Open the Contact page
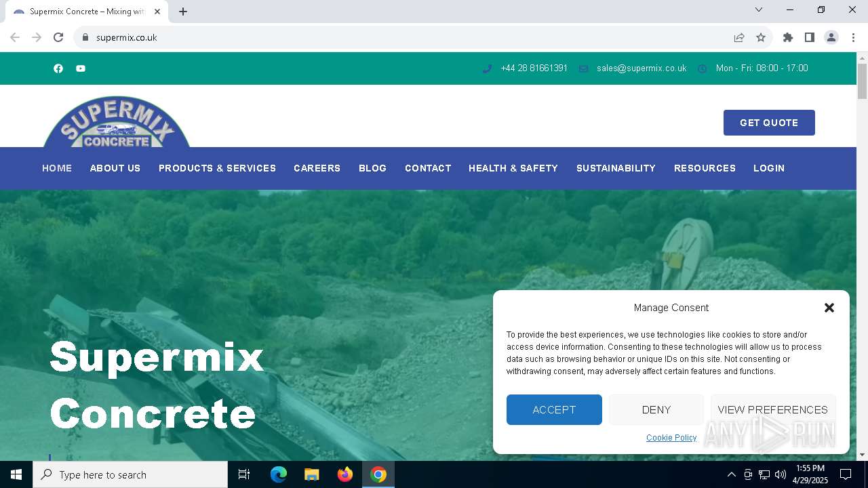 (x=428, y=168)
